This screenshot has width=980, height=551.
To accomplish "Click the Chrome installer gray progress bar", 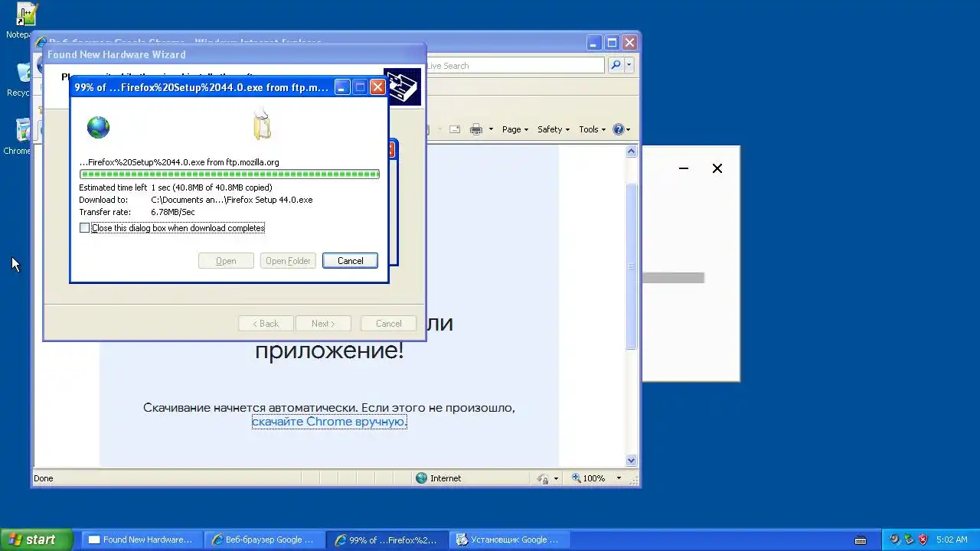I will click(x=673, y=278).
